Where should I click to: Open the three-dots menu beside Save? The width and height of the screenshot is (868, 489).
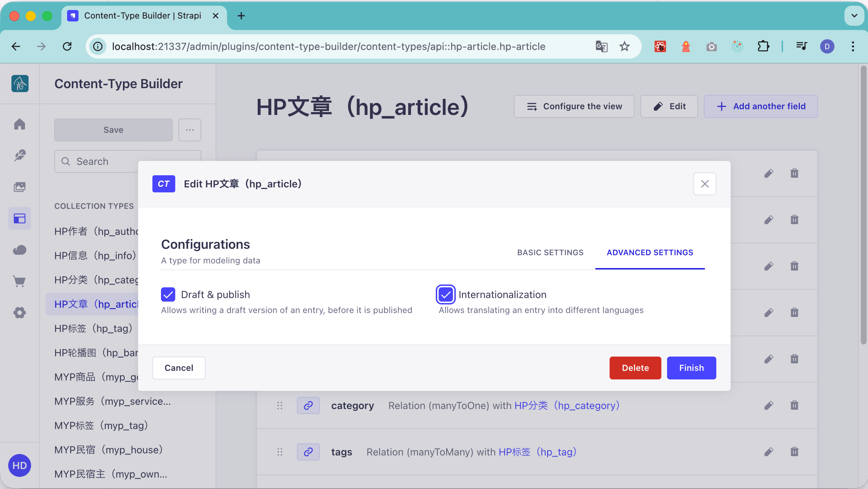190,130
